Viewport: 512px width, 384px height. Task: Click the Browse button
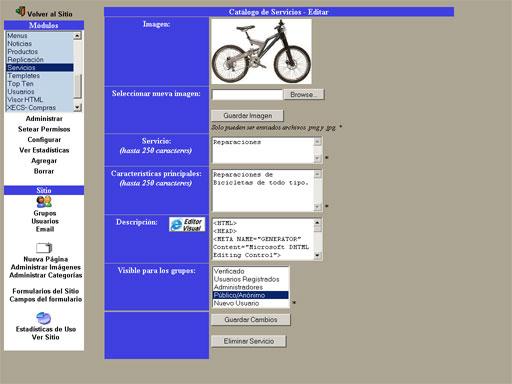click(x=303, y=95)
